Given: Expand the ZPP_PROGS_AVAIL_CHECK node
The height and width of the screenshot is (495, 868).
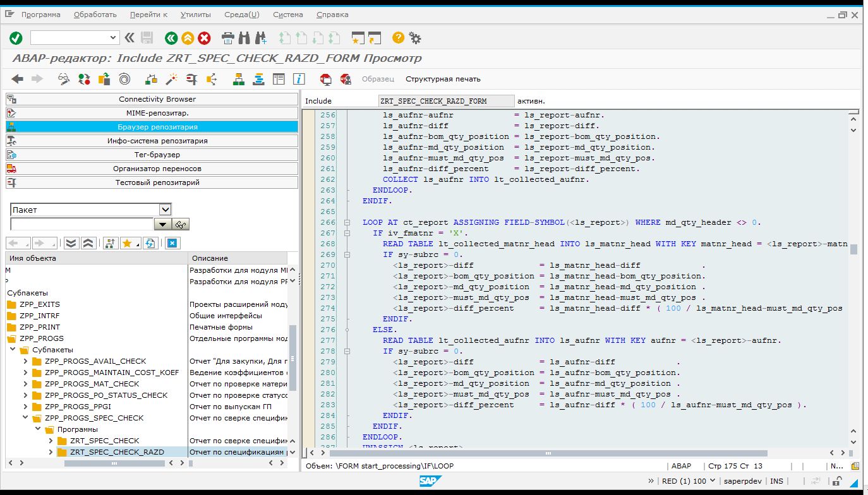Looking at the screenshot, I should (x=25, y=361).
